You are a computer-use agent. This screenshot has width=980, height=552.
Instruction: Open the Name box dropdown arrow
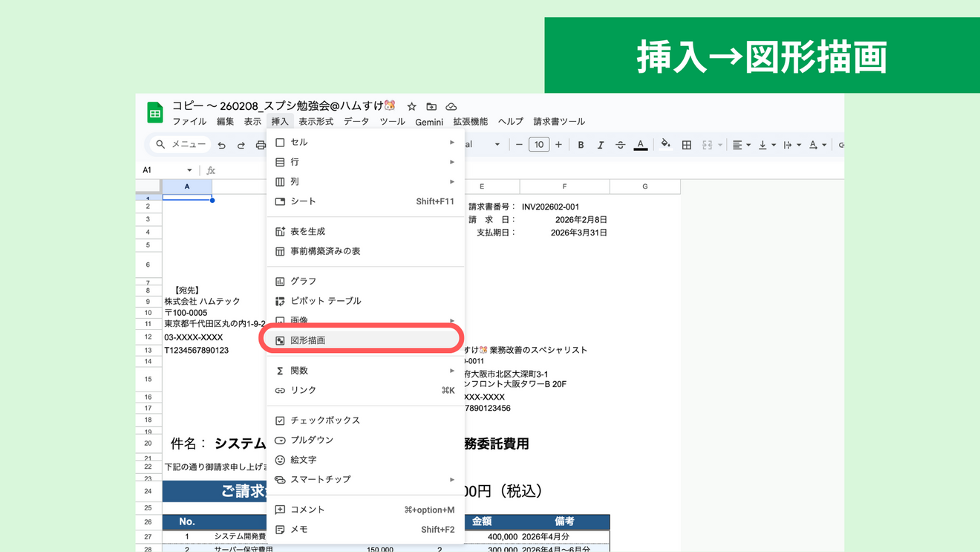point(189,170)
